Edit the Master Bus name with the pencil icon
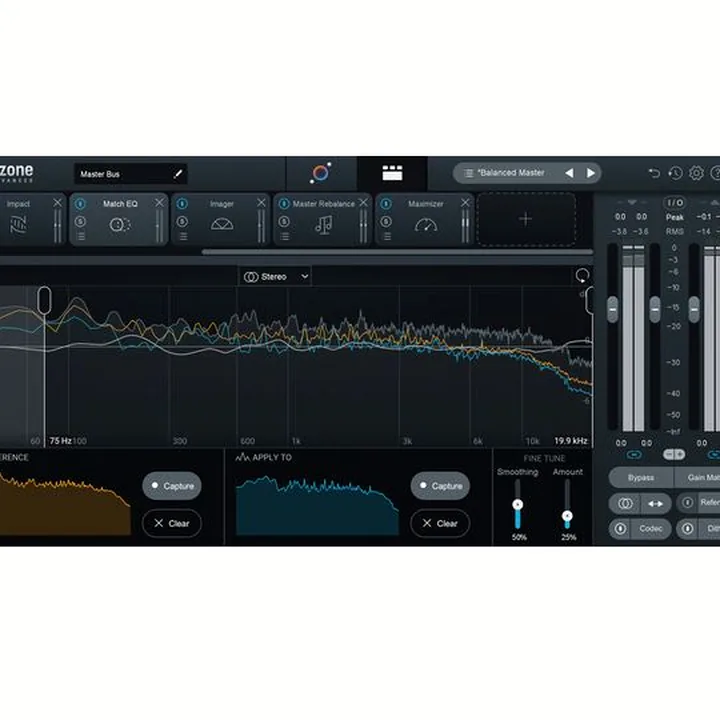The height and width of the screenshot is (720, 720). (178, 174)
